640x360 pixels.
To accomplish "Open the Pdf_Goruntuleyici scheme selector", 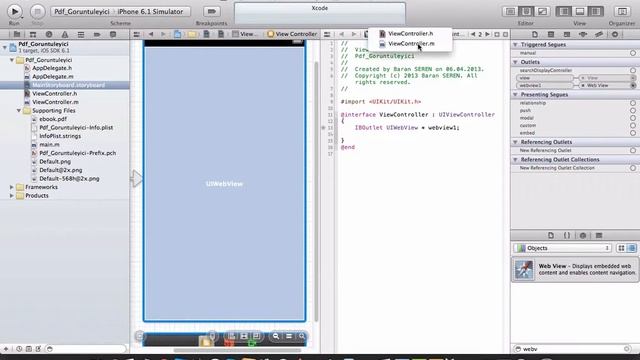I will (x=82, y=12).
